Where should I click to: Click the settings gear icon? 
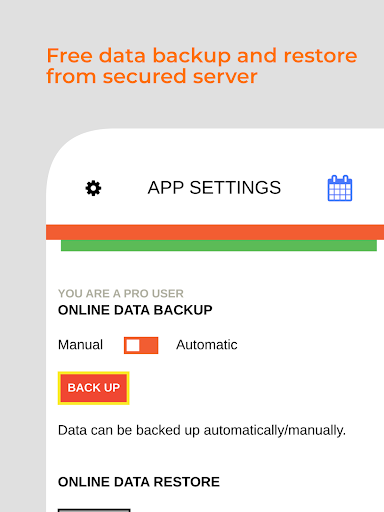93,188
